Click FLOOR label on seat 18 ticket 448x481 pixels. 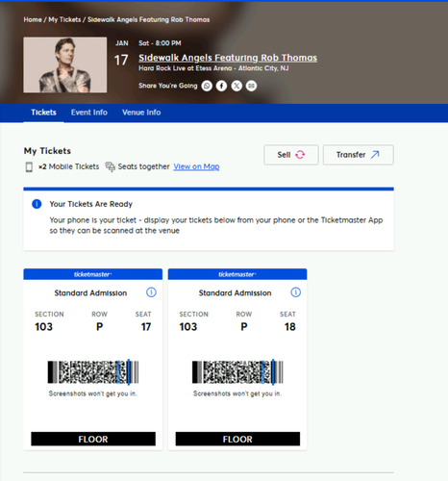click(237, 439)
